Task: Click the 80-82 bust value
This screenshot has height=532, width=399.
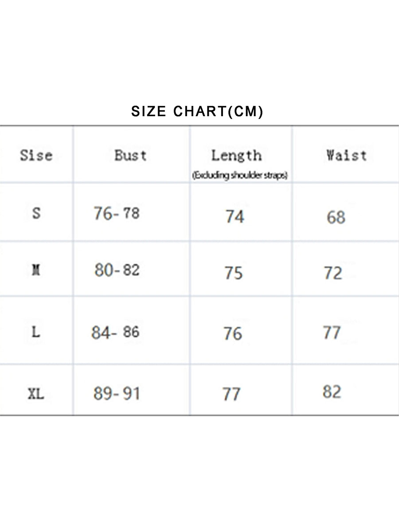Action: click(117, 270)
